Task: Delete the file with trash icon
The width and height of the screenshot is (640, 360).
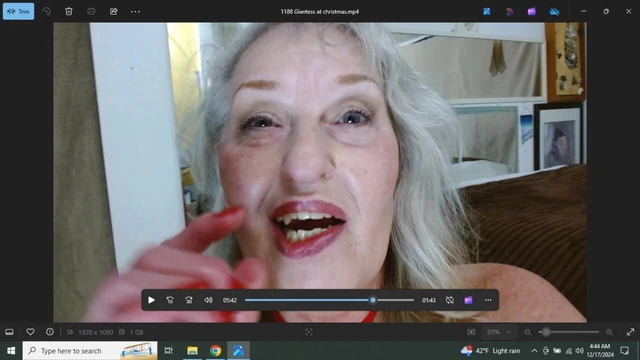Action: pos(69,11)
